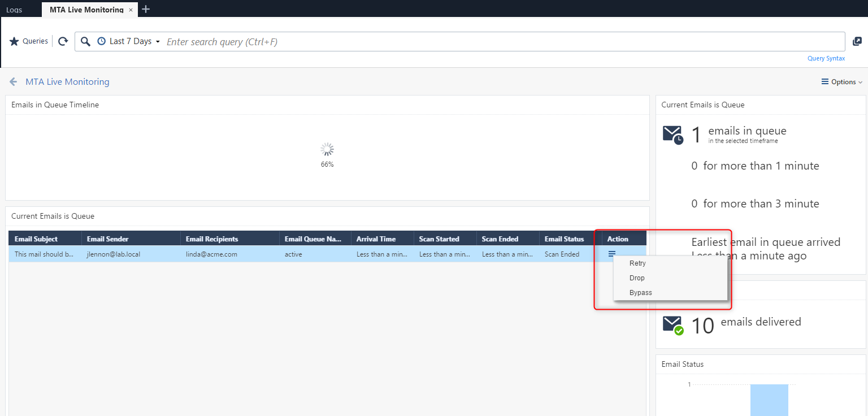The height and width of the screenshot is (416, 868).
Task: Click the timeline loading spinner at 66%
Action: point(327,150)
